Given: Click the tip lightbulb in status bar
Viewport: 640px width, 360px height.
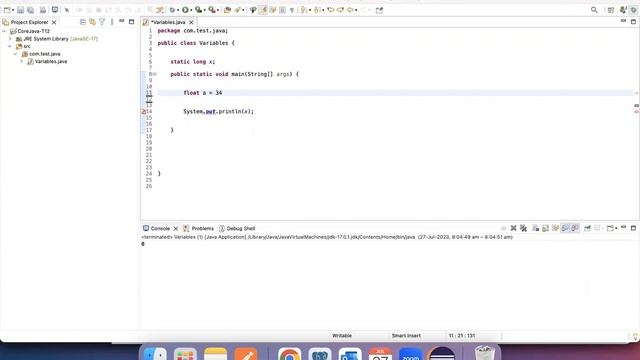Looking at the screenshot, I should [635, 336].
